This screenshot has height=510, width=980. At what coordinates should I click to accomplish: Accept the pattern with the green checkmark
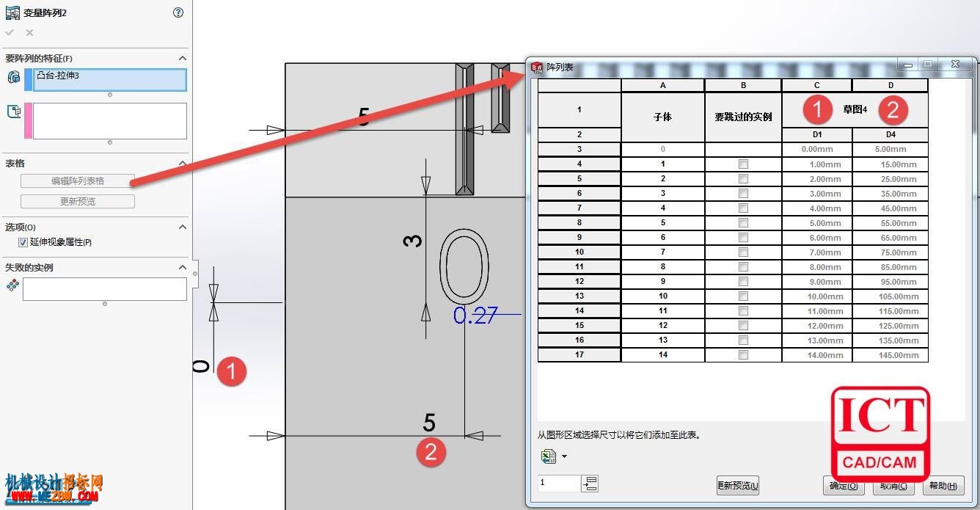(x=10, y=32)
